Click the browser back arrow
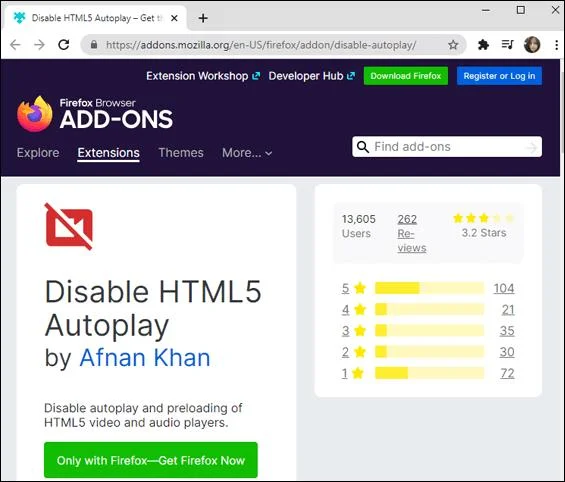This screenshot has width=565, height=482. [x=15, y=45]
